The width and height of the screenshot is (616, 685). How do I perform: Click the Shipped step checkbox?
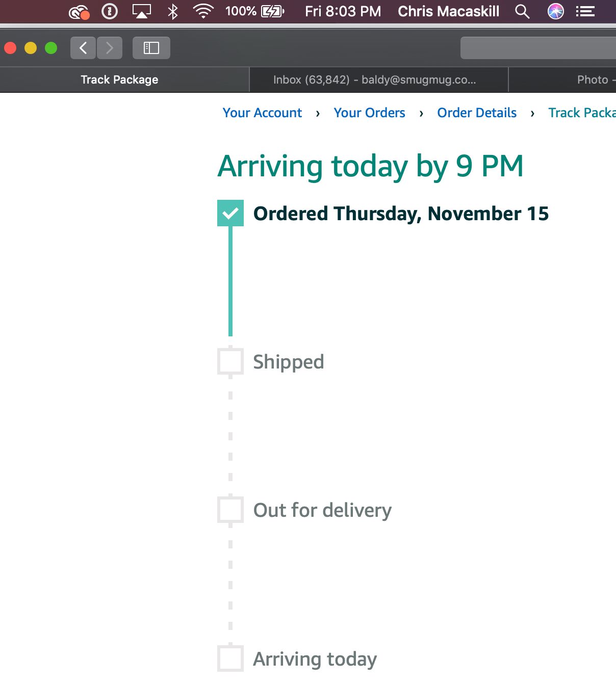(x=230, y=361)
